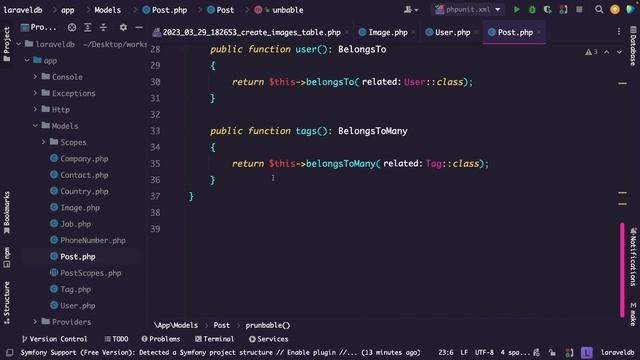The image size is (640, 360).
Task: Go to previous highlighted error arrow
Action: point(607,52)
